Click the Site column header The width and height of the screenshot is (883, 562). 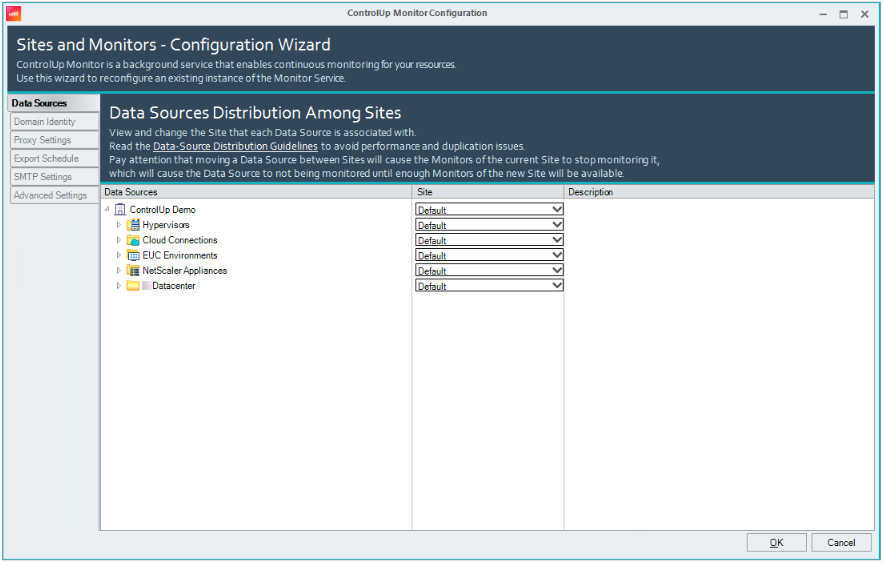point(488,192)
